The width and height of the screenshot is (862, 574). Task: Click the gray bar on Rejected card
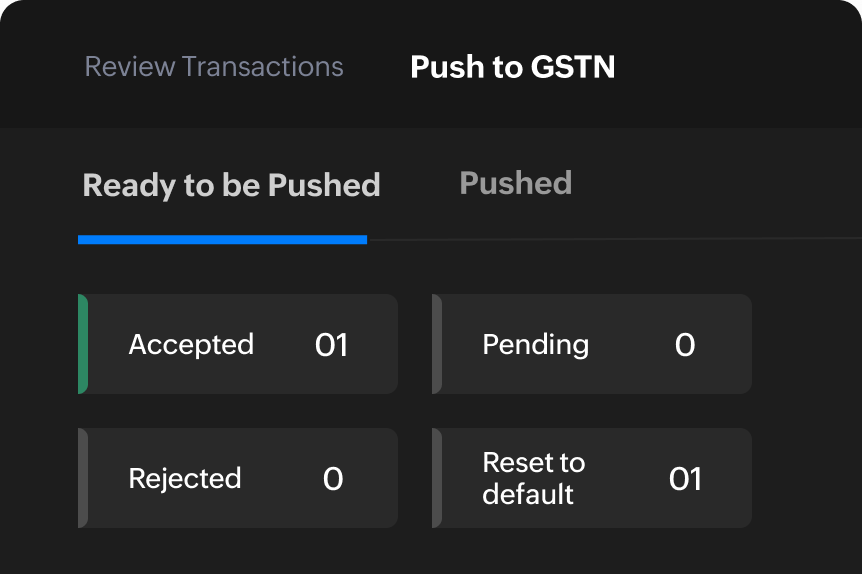click(x=83, y=478)
